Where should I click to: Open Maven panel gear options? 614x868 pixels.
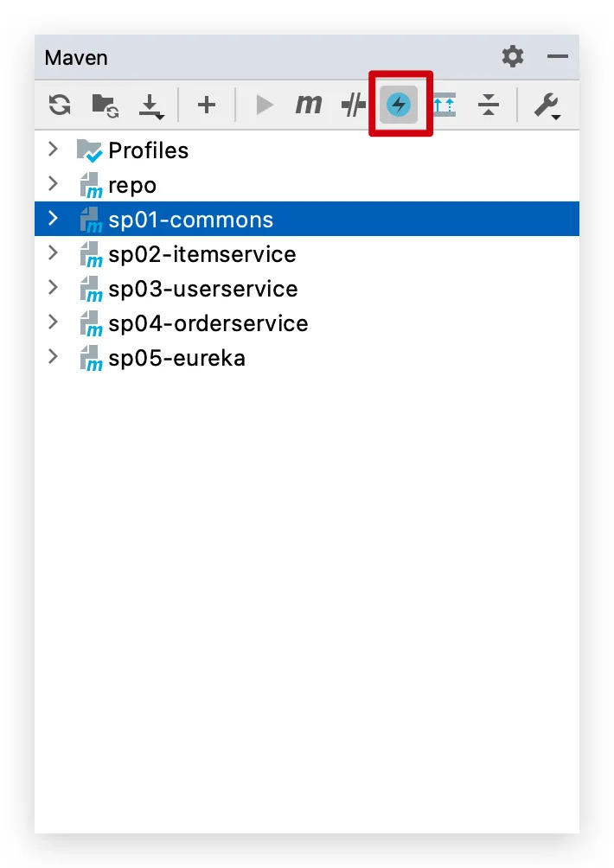pos(513,56)
